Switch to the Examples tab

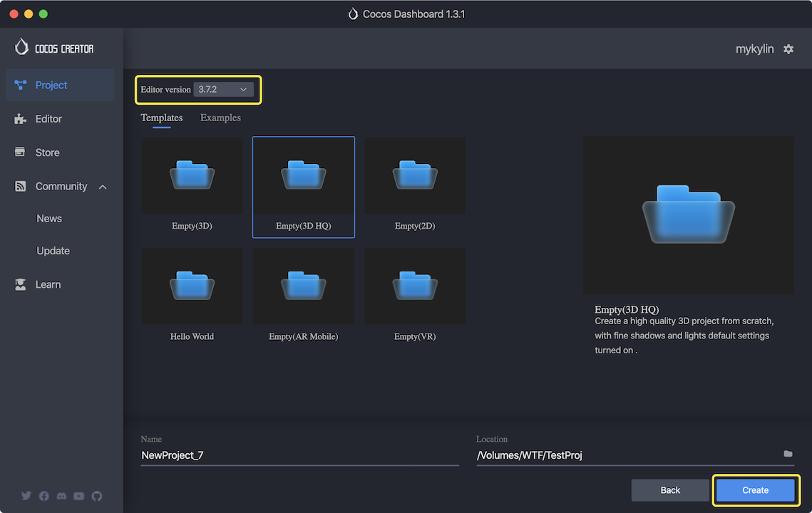220,118
